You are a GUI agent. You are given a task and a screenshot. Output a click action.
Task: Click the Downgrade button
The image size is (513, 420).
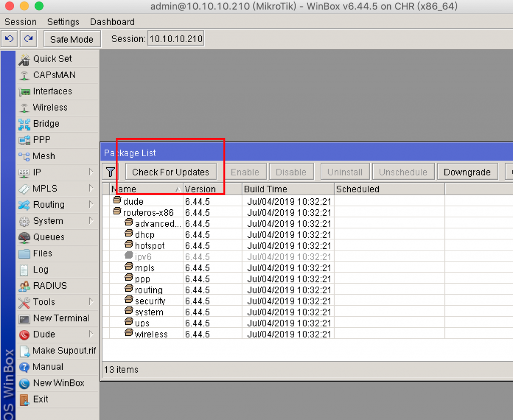click(x=467, y=172)
